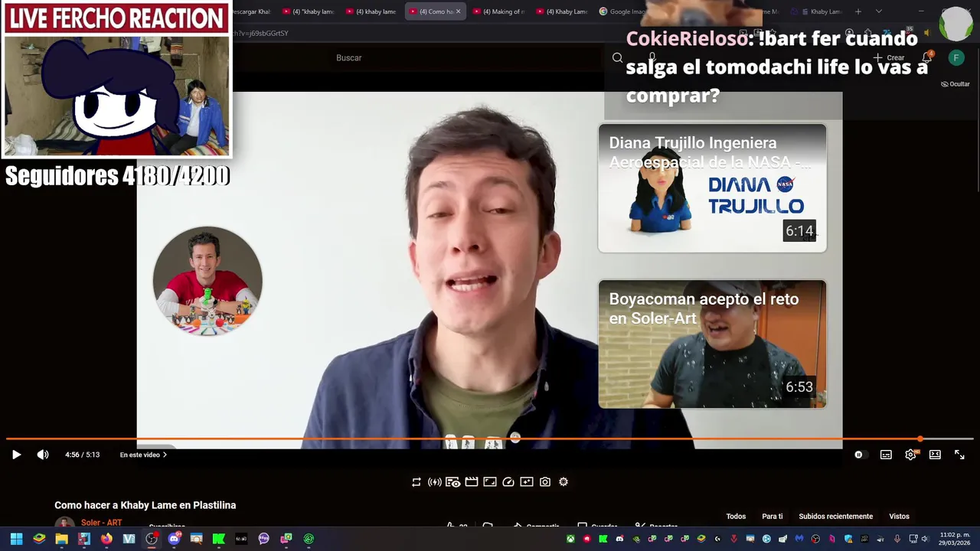980x551 pixels.
Task: Open the account avatar 'F' menu
Action: coord(956,58)
